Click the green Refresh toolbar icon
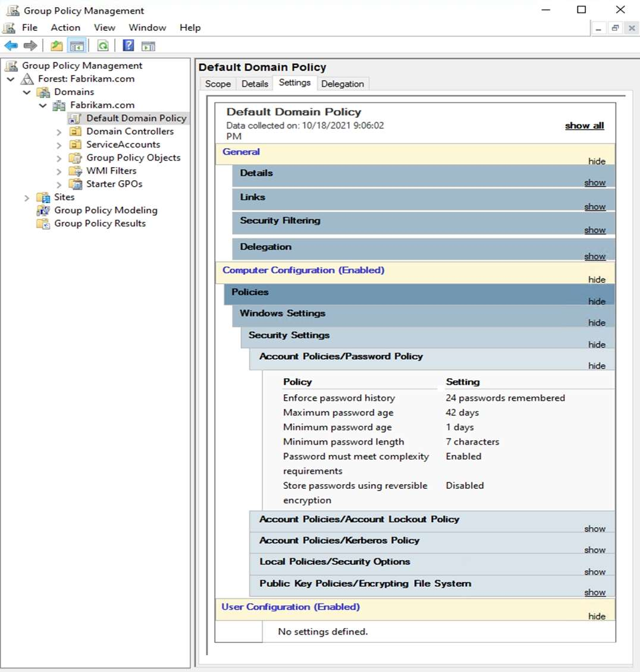Viewport: 640px width, 672px height. click(x=103, y=46)
